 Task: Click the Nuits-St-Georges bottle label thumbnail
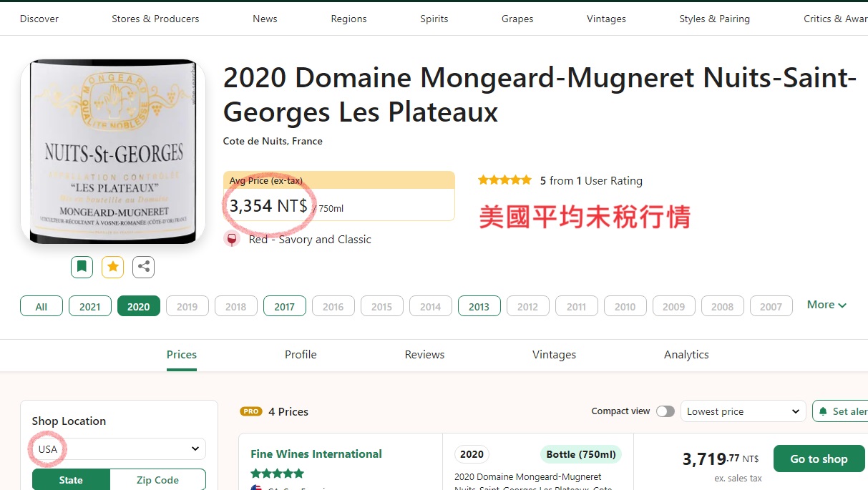click(113, 151)
